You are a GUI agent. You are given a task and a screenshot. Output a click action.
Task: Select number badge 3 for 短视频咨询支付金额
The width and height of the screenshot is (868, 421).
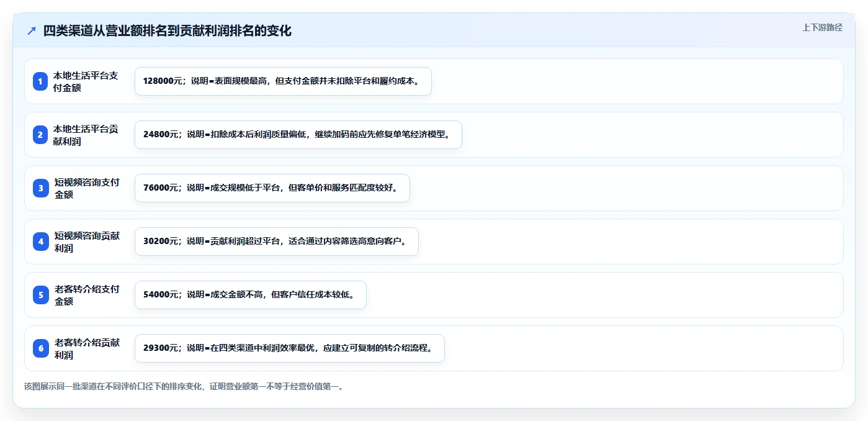[x=40, y=188]
